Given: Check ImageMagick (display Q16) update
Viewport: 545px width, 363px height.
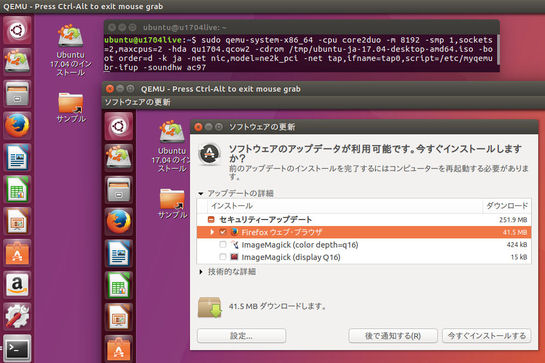Looking at the screenshot, I should [x=223, y=257].
